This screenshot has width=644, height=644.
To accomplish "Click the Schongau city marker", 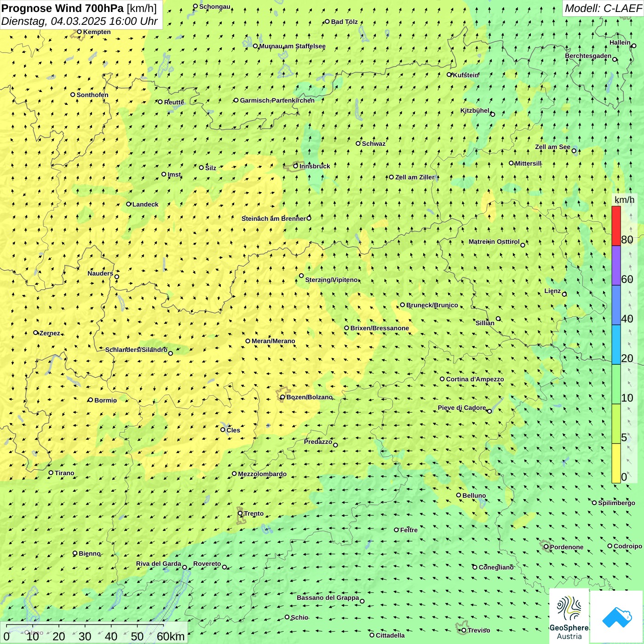I will click(195, 6).
